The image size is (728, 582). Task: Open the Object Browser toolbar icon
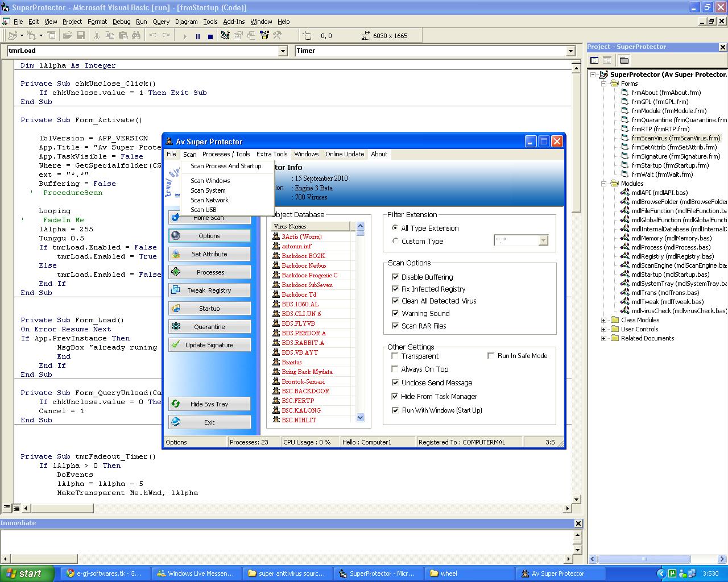[x=264, y=36]
